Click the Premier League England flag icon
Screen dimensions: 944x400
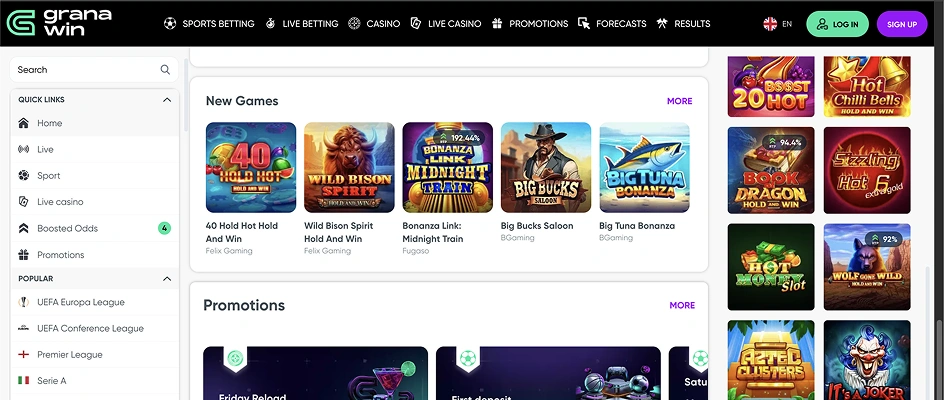point(23,354)
